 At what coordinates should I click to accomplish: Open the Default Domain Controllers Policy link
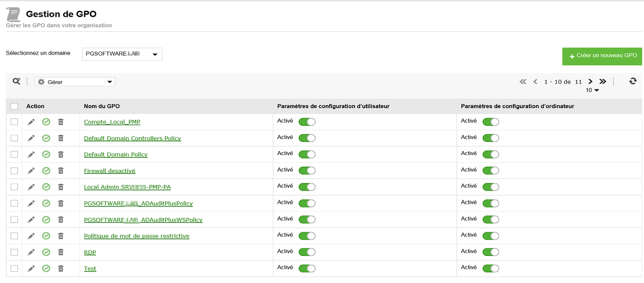tap(132, 138)
